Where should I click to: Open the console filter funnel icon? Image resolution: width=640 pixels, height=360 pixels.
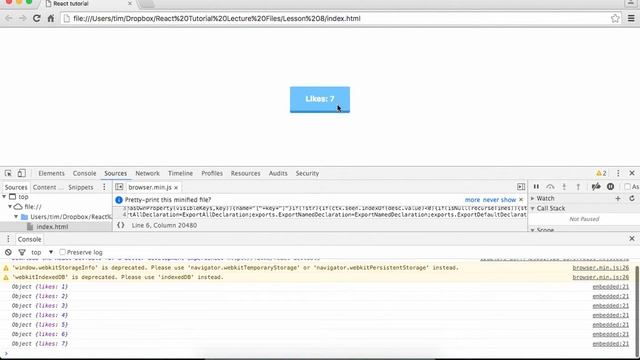coord(22,252)
